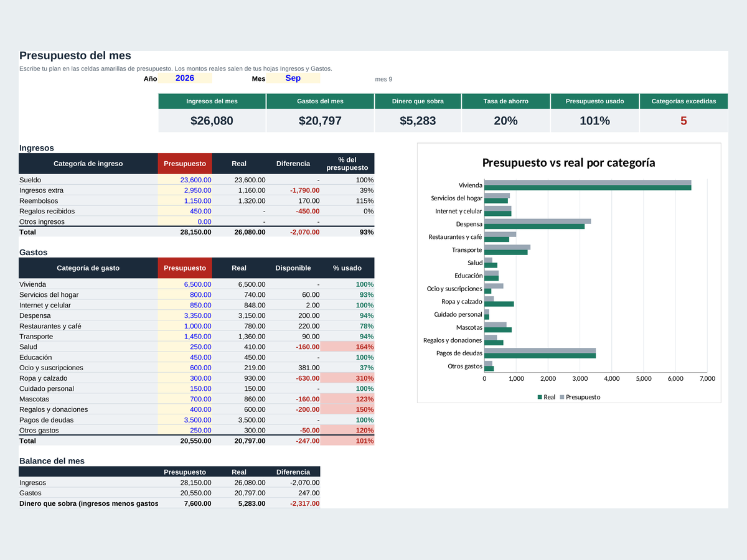The image size is (747, 560).
Task: Click the "Categoría de ingreso" column header
Action: (88, 164)
